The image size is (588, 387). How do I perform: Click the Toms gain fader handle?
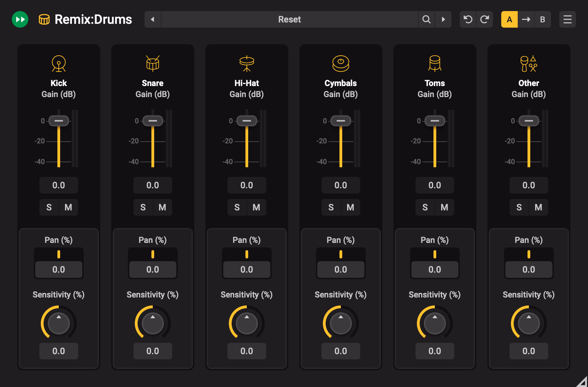[435, 121]
